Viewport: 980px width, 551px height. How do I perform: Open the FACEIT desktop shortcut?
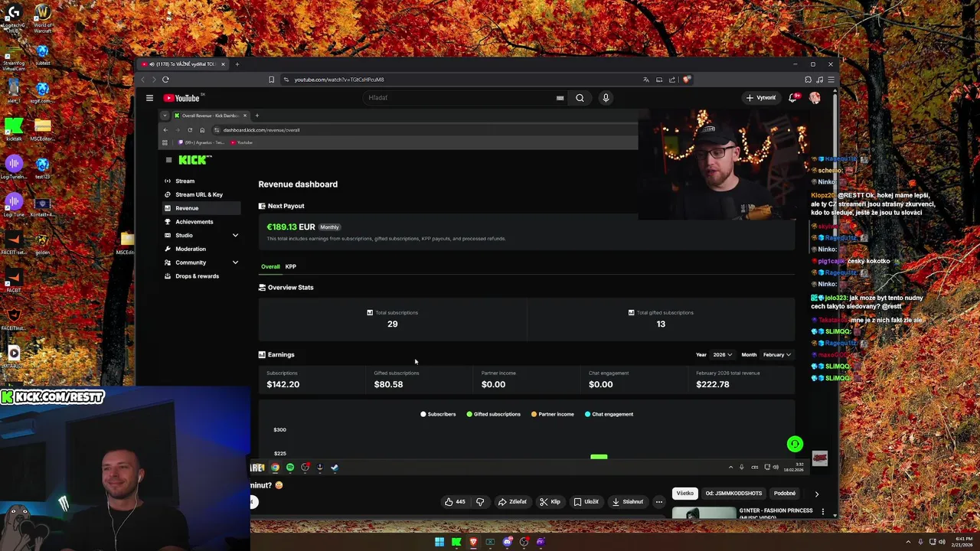pos(14,279)
